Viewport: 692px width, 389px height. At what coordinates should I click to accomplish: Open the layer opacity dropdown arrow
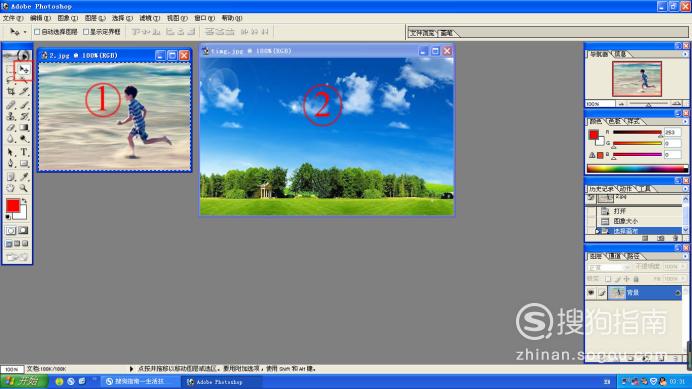click(683, 267)
